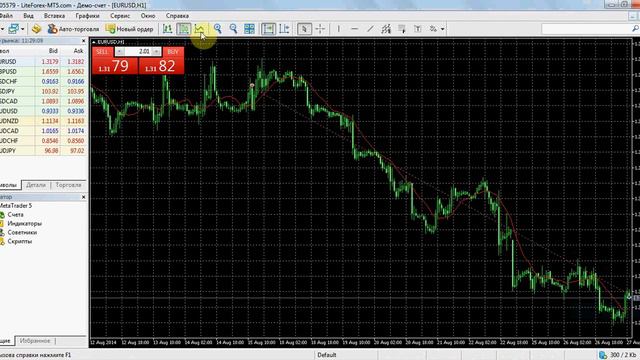
Task: Select the AUDCHF row with bid 0.8546
Action: [43, 141]
